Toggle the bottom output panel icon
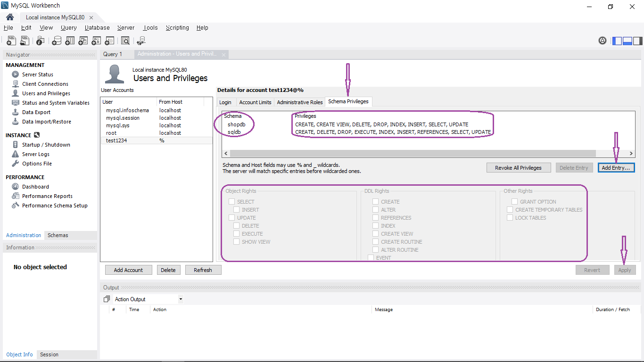644x362 pixels. coord(627,41)
